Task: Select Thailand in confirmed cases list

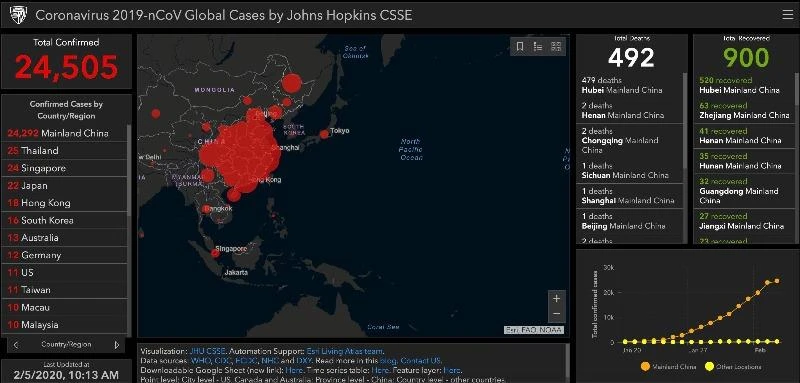Action: [x=64, y=150]
